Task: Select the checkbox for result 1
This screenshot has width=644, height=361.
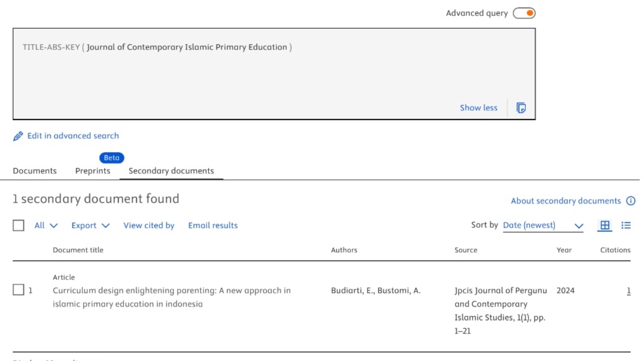Action: [19, 290]
